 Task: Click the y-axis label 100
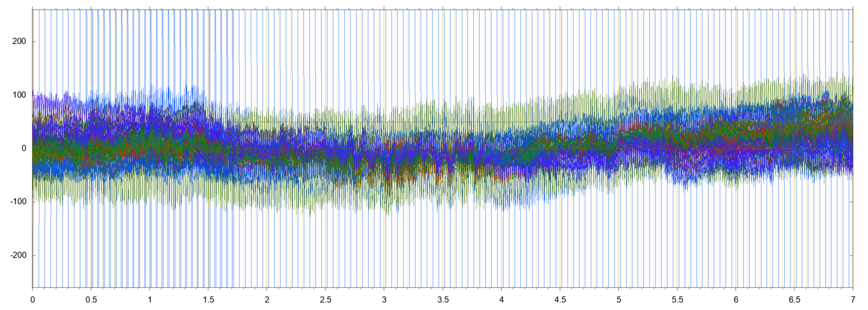pos(20,95)
